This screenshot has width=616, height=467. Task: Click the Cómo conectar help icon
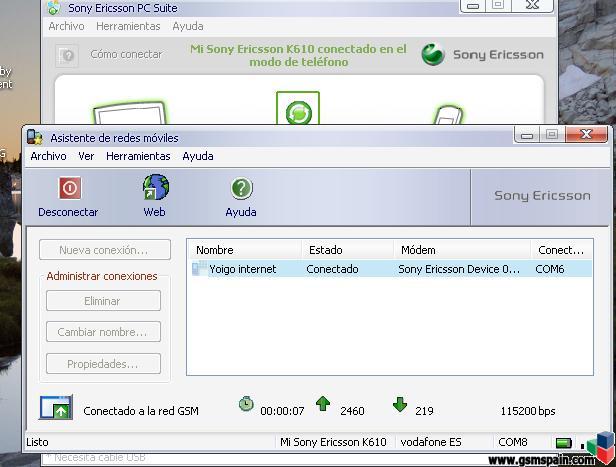67,55
